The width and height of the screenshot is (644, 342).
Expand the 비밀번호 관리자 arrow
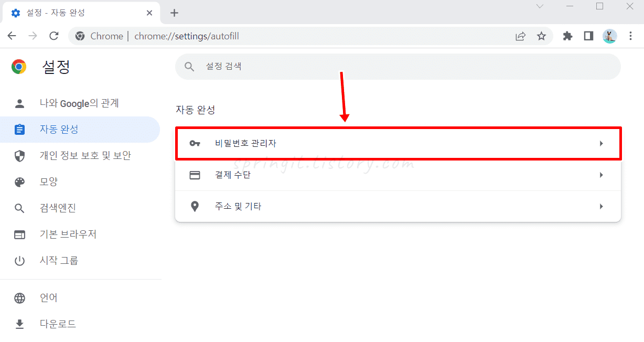click(x=602, y=143)
